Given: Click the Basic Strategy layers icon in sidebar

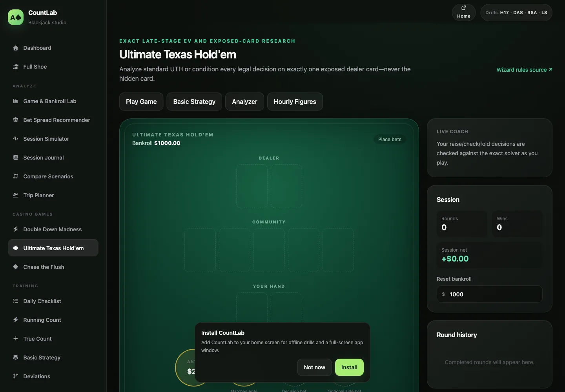Looking at the screenshot, I should point(16,358).
